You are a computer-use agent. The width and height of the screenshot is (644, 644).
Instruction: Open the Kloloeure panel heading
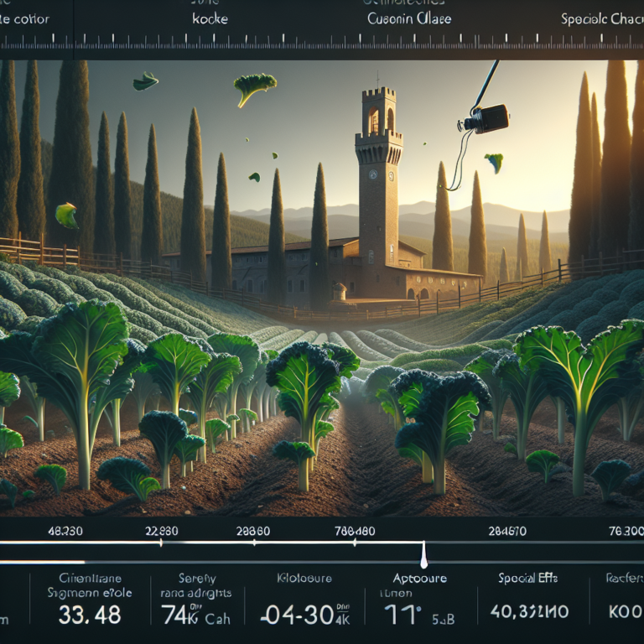coord(304,579)
